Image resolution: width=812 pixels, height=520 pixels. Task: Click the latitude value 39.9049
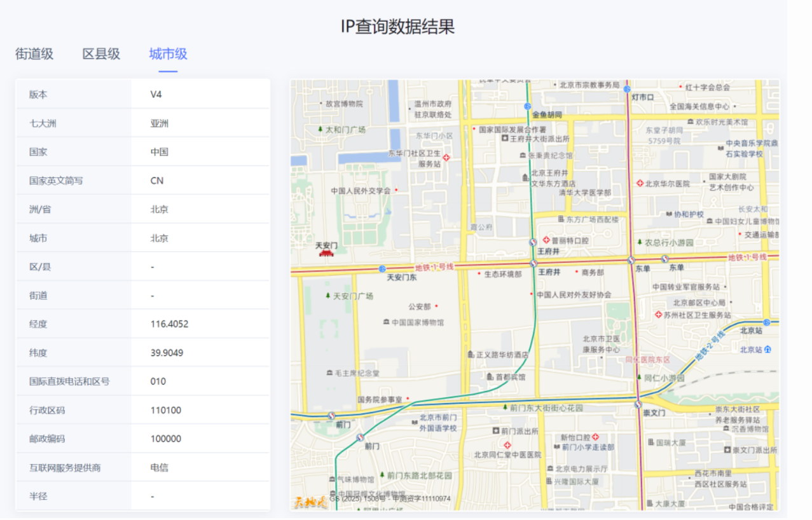[167, 353]
